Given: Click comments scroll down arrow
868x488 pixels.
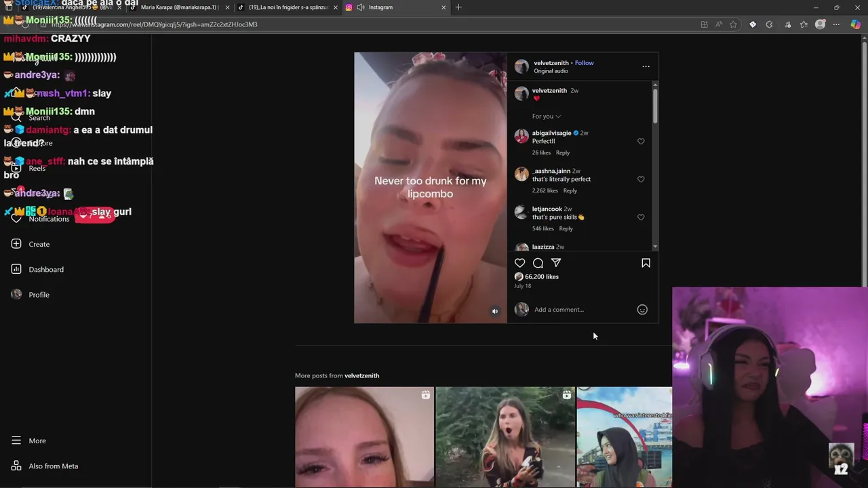Looking at the screenshot, I should tap(655, 247).
